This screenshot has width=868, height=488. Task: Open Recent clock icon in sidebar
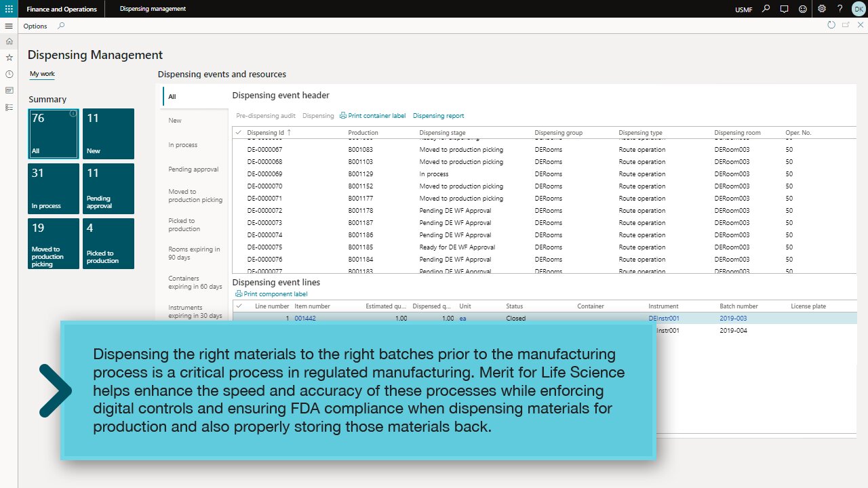coord(9,74)
